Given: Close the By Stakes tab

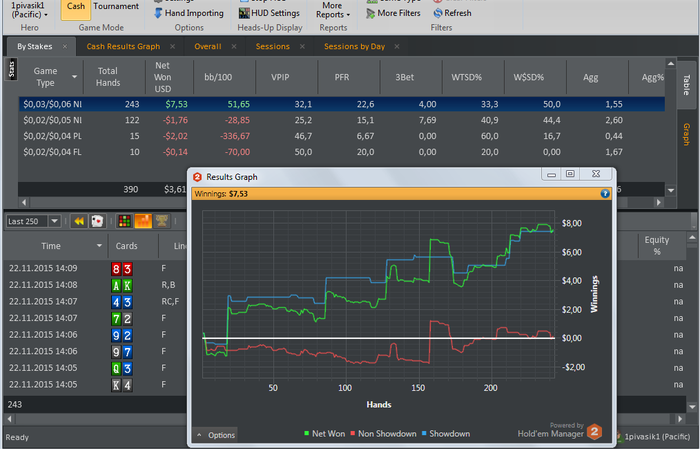Looking at the screenshot, I should pos(65,46).
